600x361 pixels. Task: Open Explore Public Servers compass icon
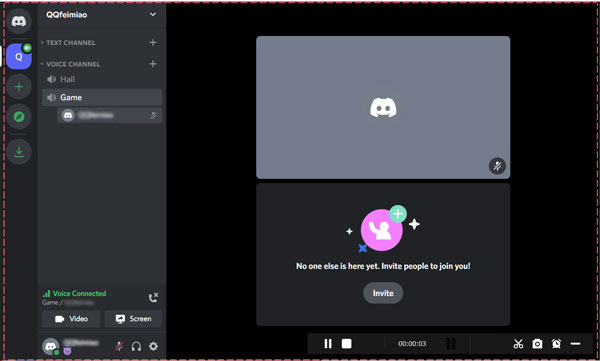click(19, 116)
